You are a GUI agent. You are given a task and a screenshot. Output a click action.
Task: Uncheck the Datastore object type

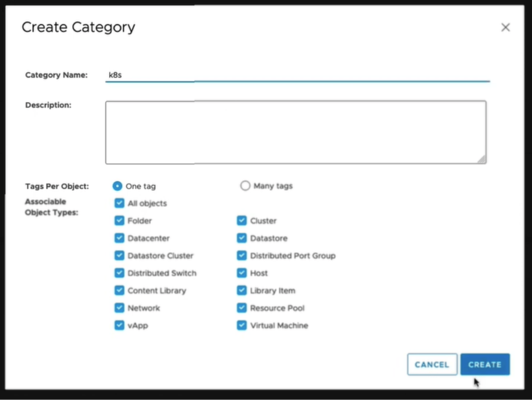coord(242,238)
